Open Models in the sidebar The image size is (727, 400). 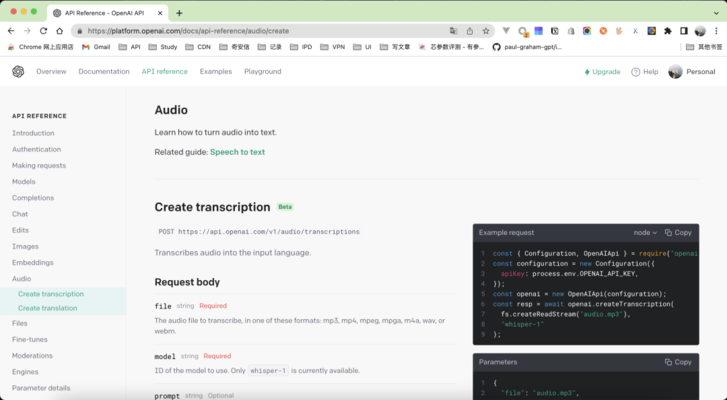coord(24,182)
